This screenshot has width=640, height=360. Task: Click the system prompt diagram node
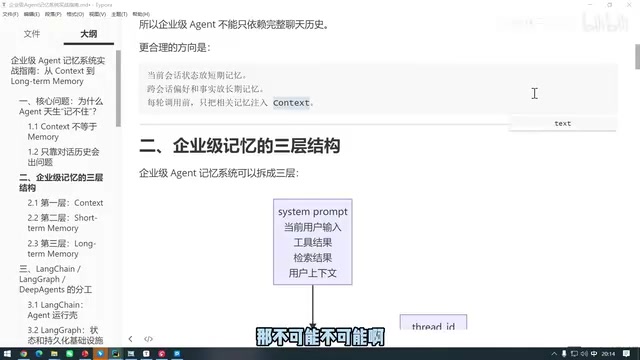313,242
